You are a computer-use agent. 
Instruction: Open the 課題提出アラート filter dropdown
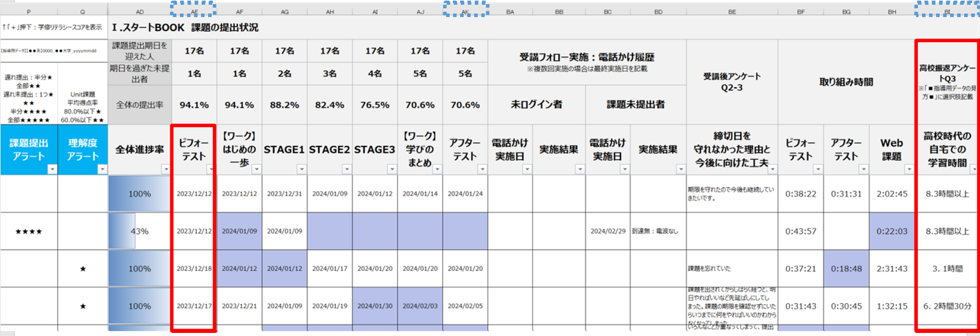coord(52,169)
